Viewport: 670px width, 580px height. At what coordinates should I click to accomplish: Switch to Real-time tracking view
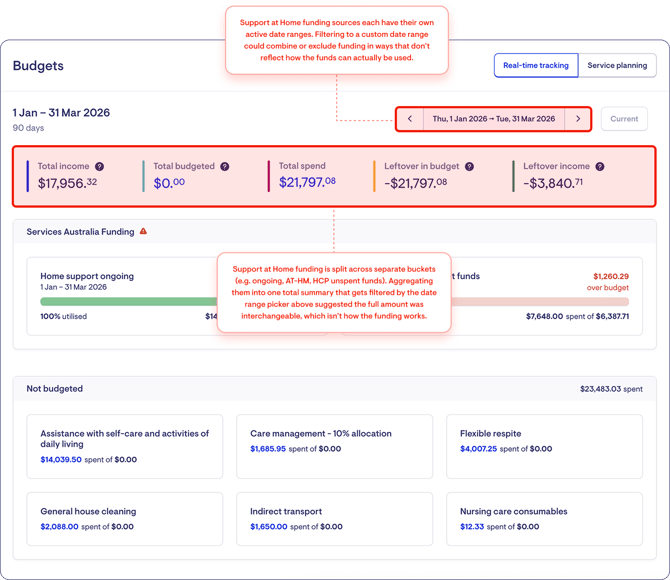coord(535,66)
